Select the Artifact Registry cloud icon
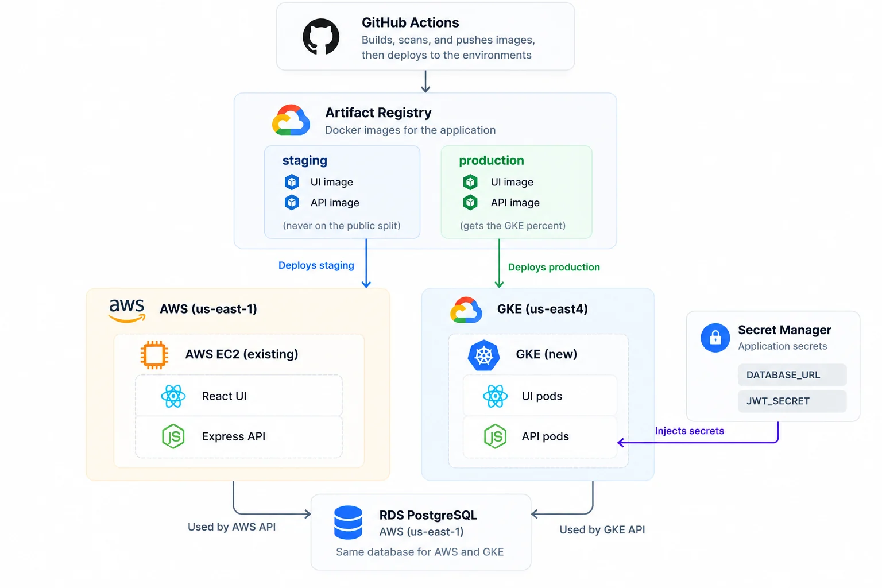 pyautogui.click(x=291, y=120)
